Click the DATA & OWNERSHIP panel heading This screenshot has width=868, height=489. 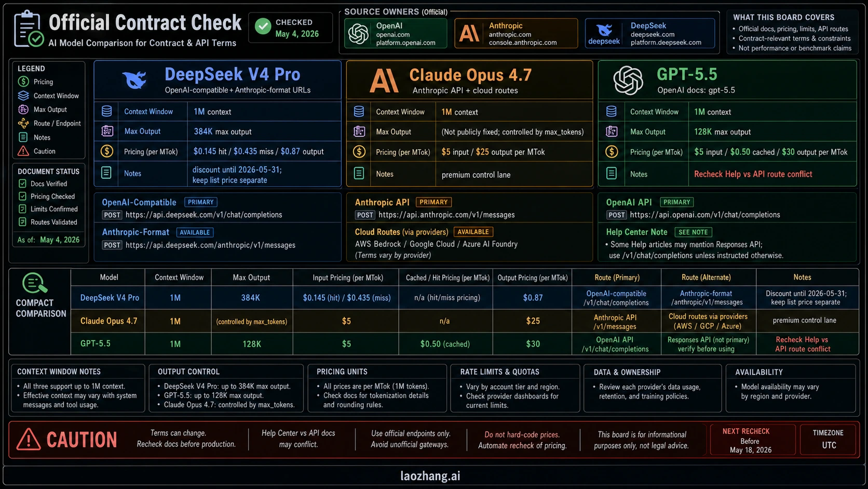(x=627, y=372)
